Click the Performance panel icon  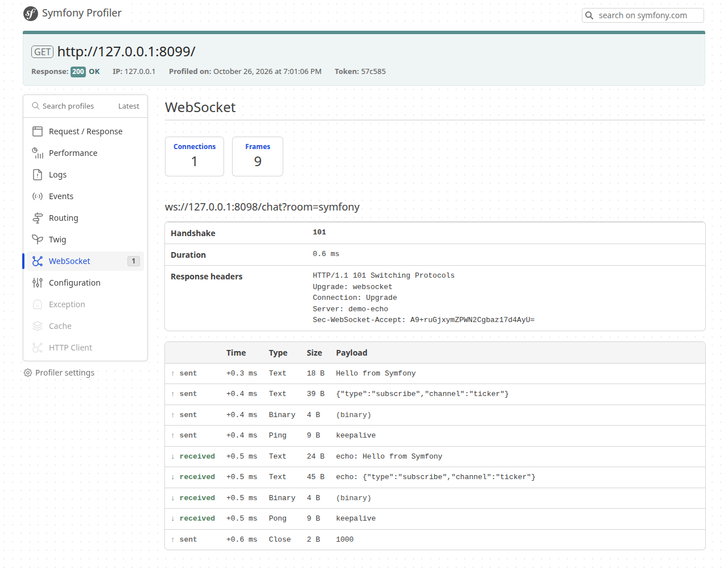pyautogui.click(x=38, y=153)
